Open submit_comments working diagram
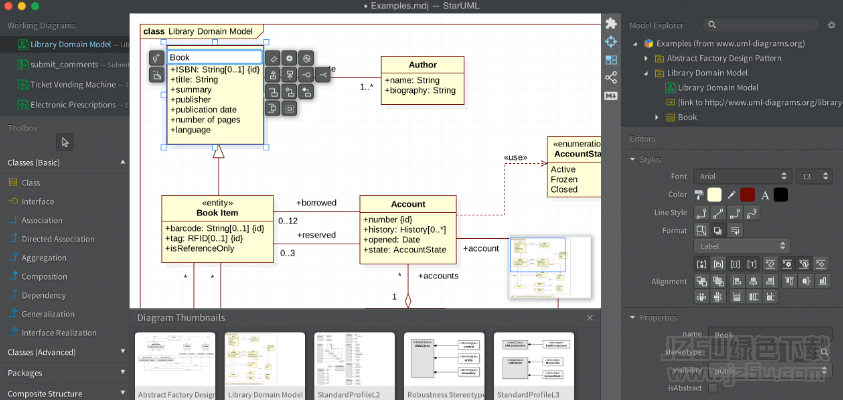This screenshot has width=843, height=400. tap(65, 65)
